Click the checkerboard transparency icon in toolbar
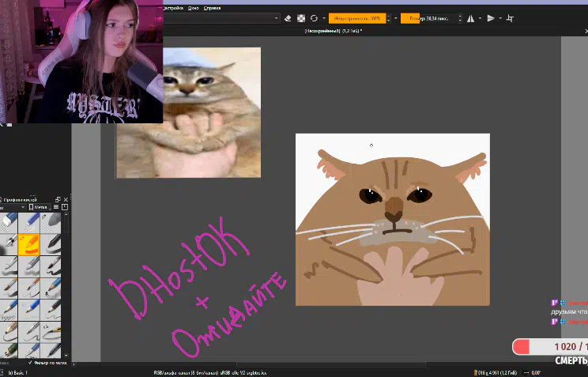Viewport: 588px width, 377px height. click(x=301, y=18)
